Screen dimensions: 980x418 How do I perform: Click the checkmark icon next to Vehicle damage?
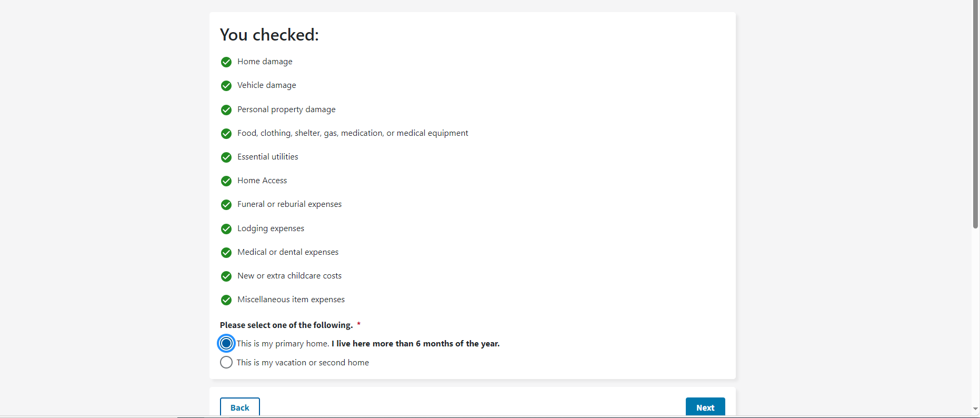[226, 86]
